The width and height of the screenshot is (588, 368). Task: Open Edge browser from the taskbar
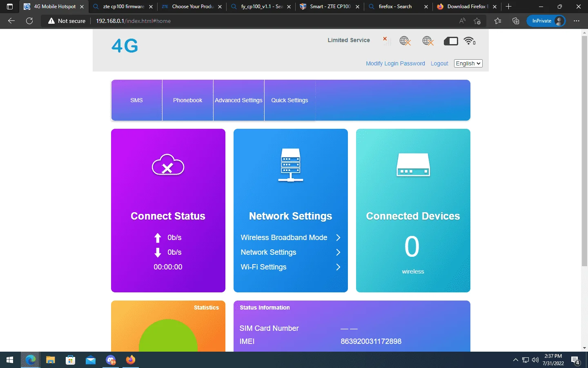[x=30, y=360]
